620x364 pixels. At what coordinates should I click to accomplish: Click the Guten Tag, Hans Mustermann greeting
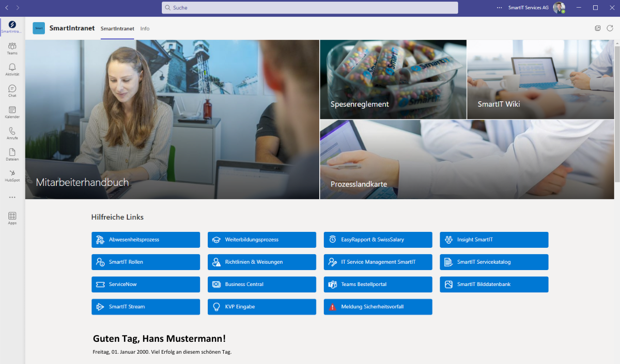coord(159,339)
